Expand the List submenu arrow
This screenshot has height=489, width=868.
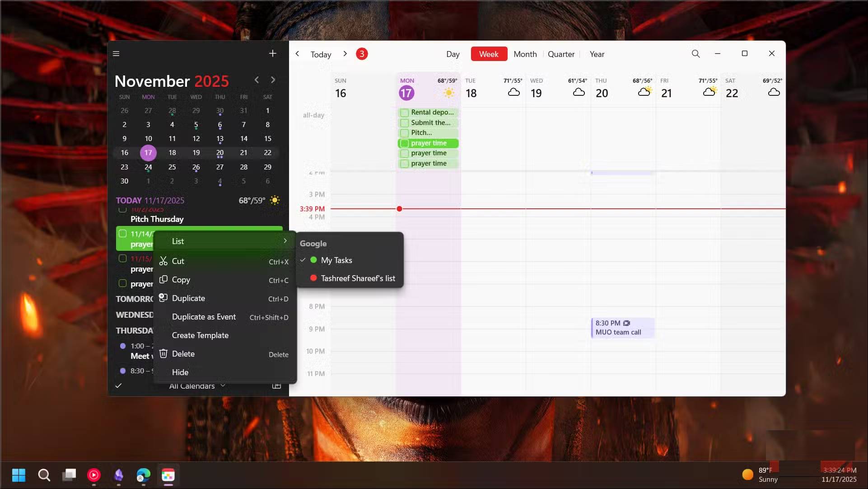click(x=285, y=241)
